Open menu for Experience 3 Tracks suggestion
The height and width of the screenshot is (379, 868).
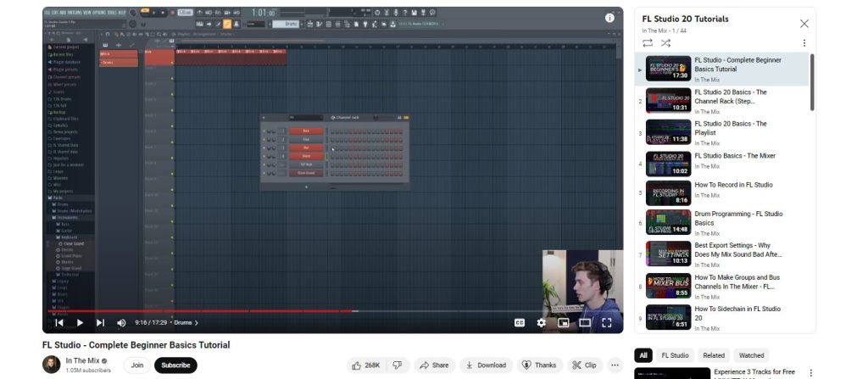coord(810,373)
